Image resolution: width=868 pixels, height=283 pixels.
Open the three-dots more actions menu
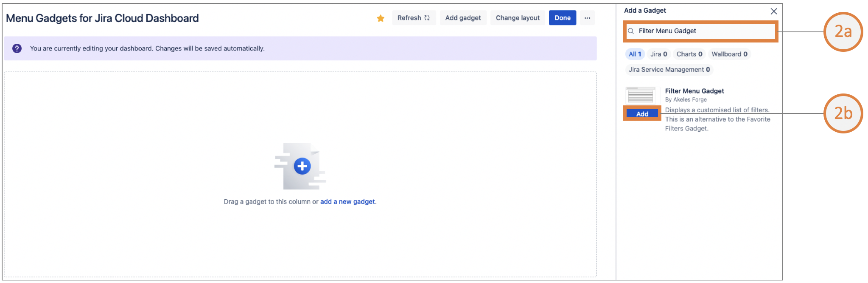[x=587, y=18]
